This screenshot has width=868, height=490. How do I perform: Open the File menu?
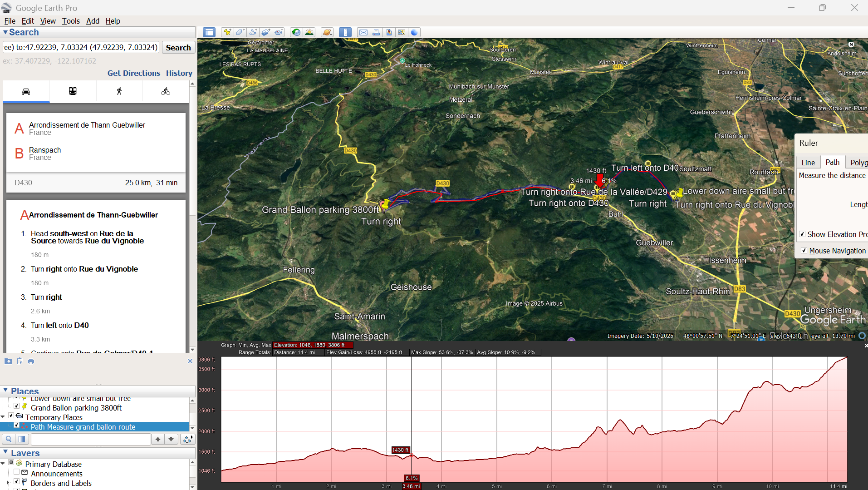10,21
